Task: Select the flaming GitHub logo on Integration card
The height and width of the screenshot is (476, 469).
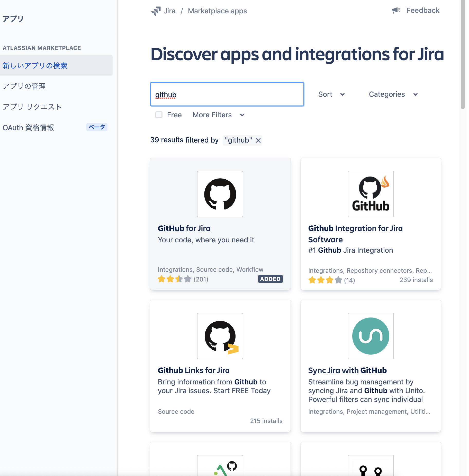Action: point(370,194)
